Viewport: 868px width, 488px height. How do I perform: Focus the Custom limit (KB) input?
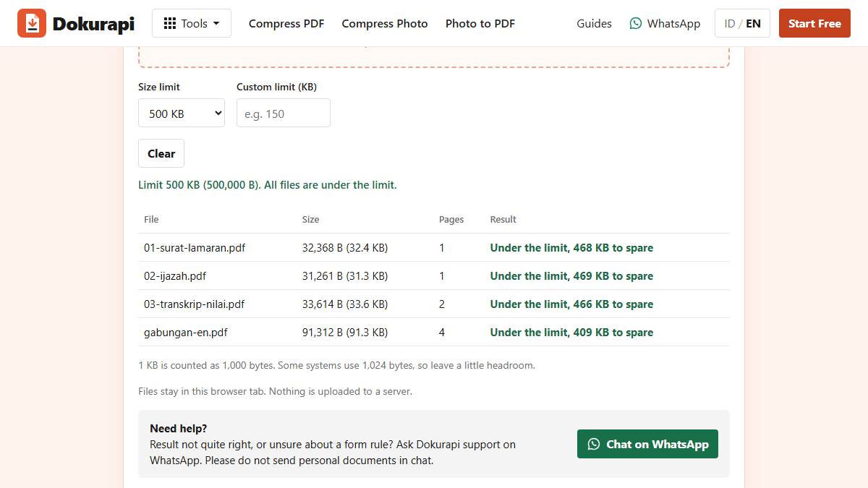point(284,113)
